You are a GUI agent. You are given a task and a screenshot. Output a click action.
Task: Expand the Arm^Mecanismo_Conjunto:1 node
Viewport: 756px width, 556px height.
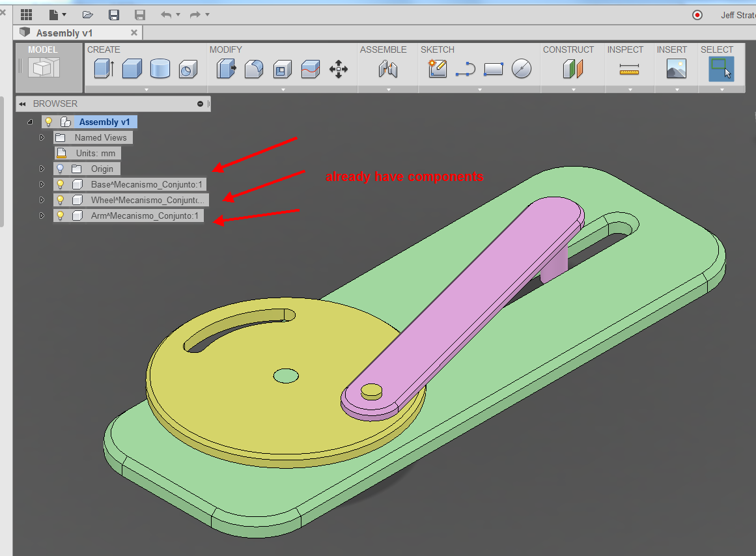(x=42, y=215)
